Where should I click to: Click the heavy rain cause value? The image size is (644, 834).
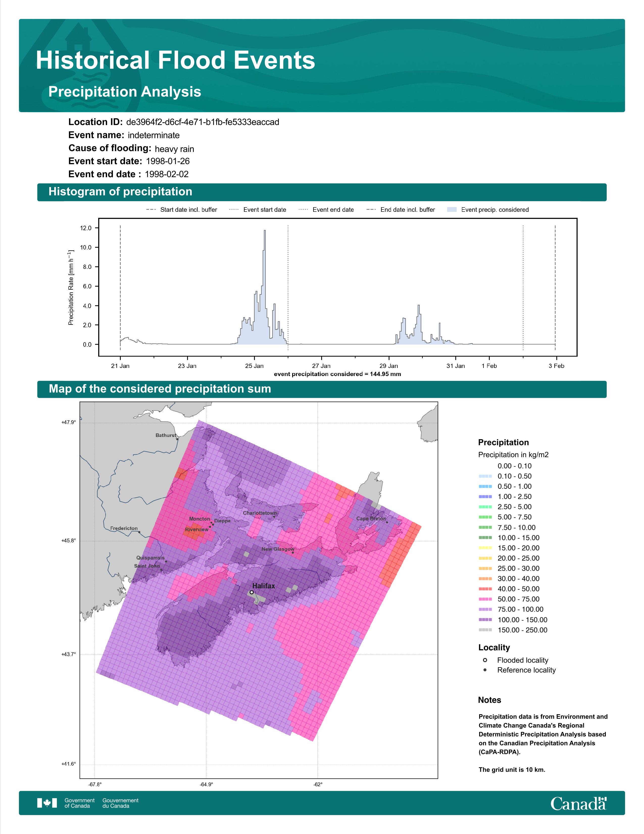pyautogui.click(x=174, y=149)
